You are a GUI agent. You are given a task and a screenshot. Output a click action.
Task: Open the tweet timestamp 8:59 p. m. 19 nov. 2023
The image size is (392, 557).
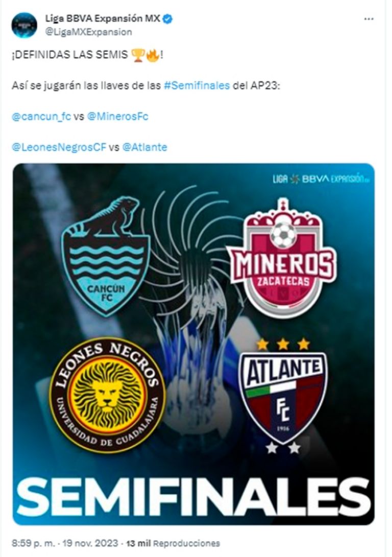[x=65, y=543]
